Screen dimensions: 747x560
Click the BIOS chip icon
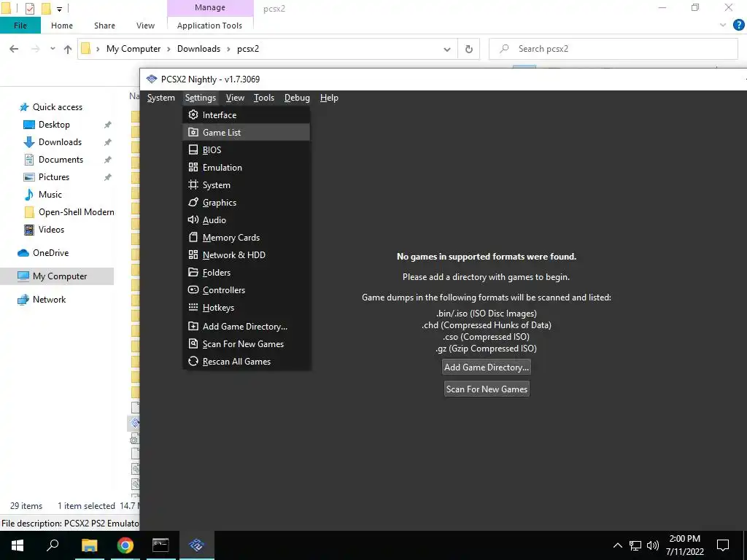point(193,150)
